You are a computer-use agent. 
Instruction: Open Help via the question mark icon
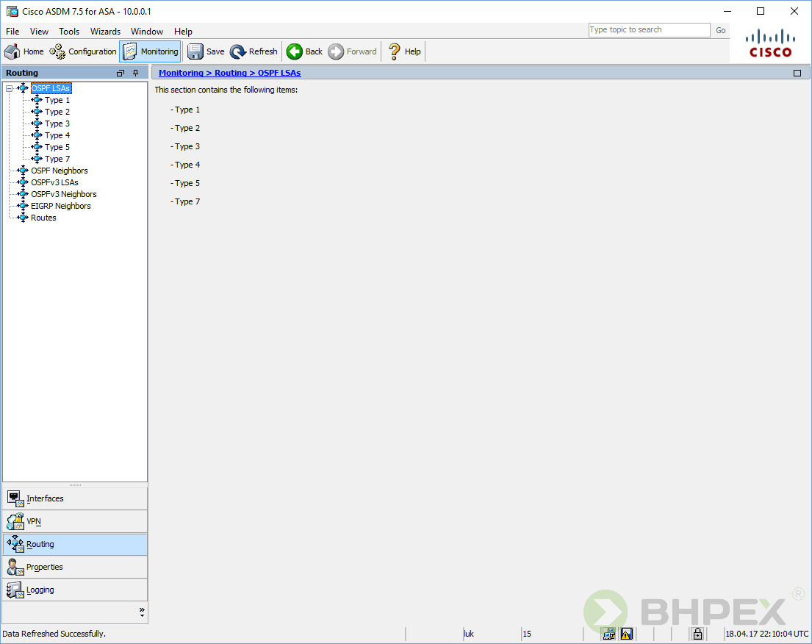pyautogui.click(x=395, y=51)
